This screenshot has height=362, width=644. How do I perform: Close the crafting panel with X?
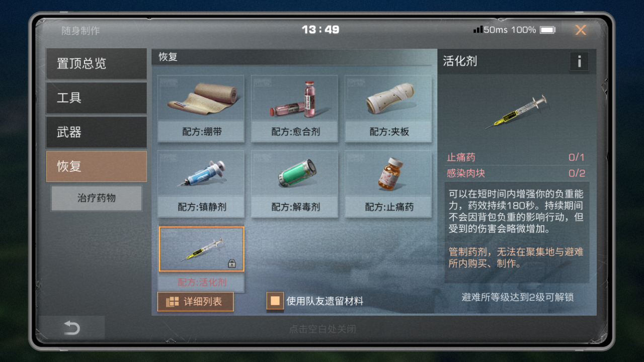[581, 30]
